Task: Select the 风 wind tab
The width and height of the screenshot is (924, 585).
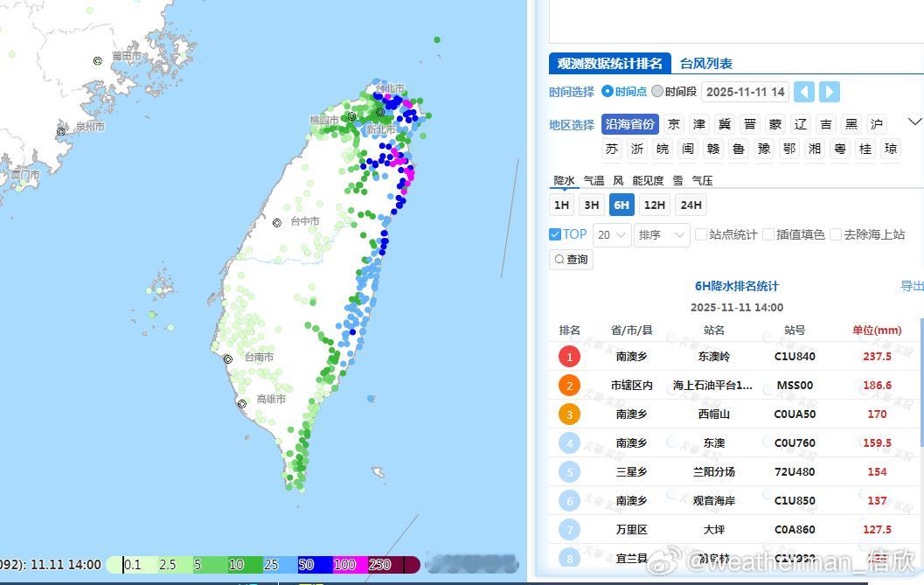Action: (x=618, y=180)
